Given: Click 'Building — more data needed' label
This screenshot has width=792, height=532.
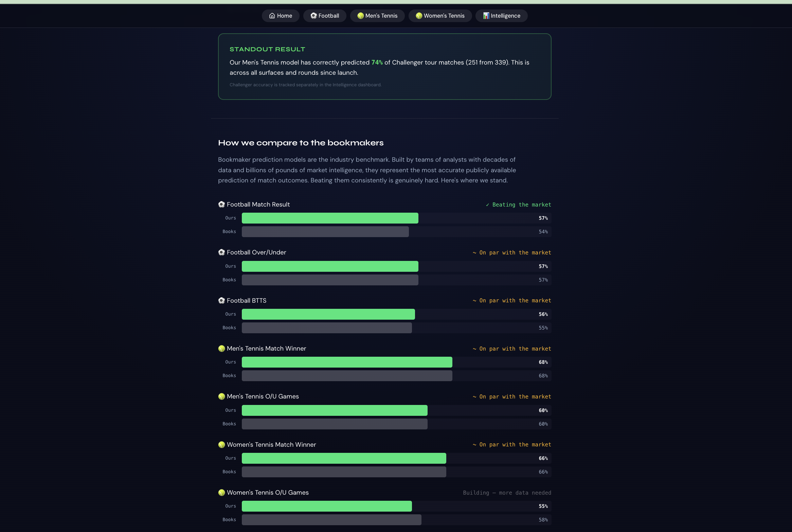Looking at the screenshot, I should tap(507, 493).
